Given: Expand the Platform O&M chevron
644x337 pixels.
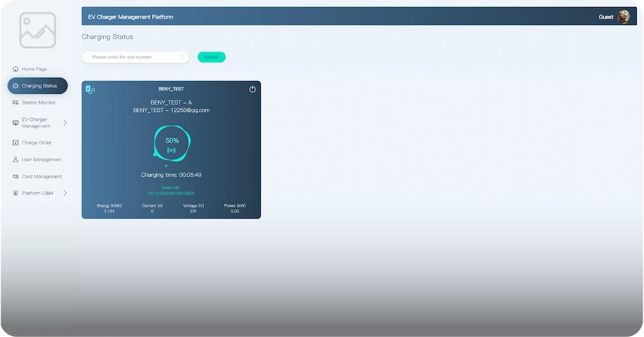Looking at the screenshot, I should coord(65,193).
